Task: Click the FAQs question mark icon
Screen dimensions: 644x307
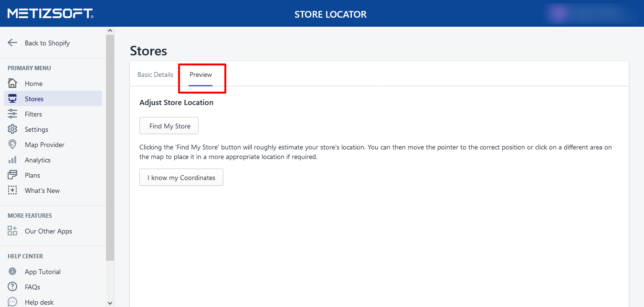Action: [x=12, y=287]
